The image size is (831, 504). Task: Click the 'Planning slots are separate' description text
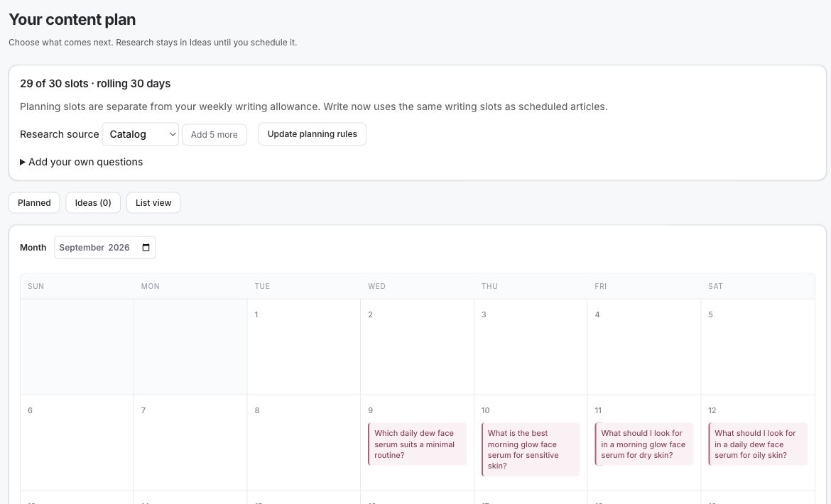coord(314,106)
